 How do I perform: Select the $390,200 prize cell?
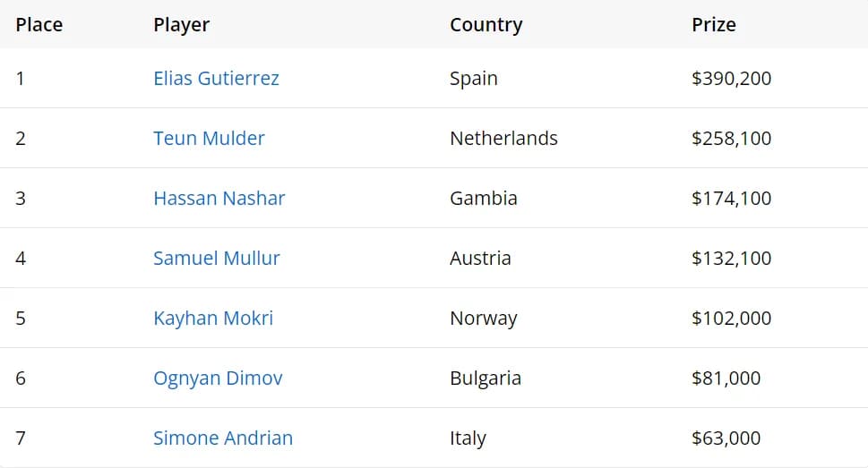(x=731, y=79)
